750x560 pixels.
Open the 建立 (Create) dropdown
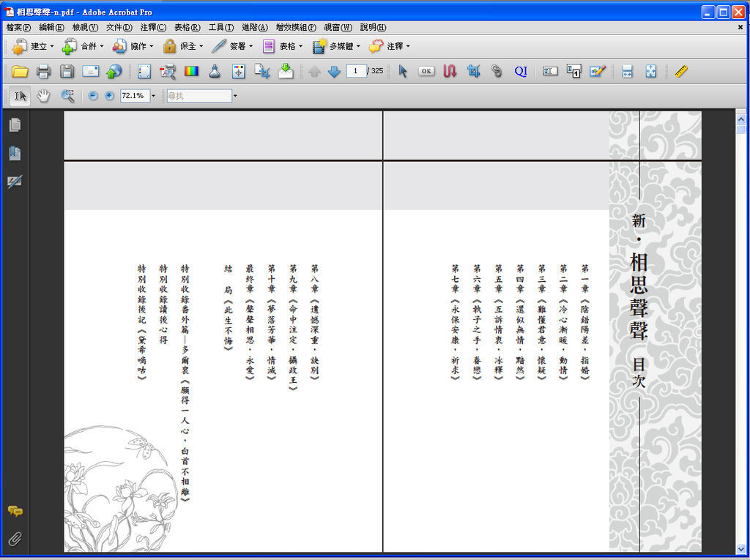click(x=32, y=46)
